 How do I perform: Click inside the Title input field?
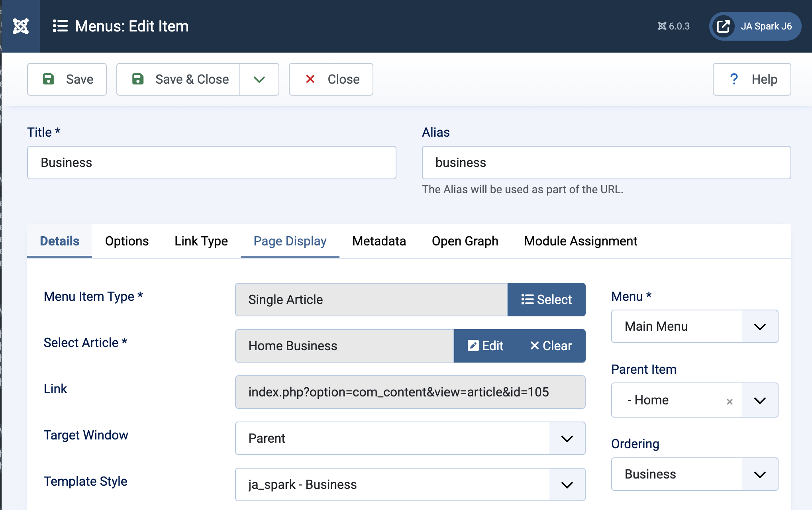[211, 162]
